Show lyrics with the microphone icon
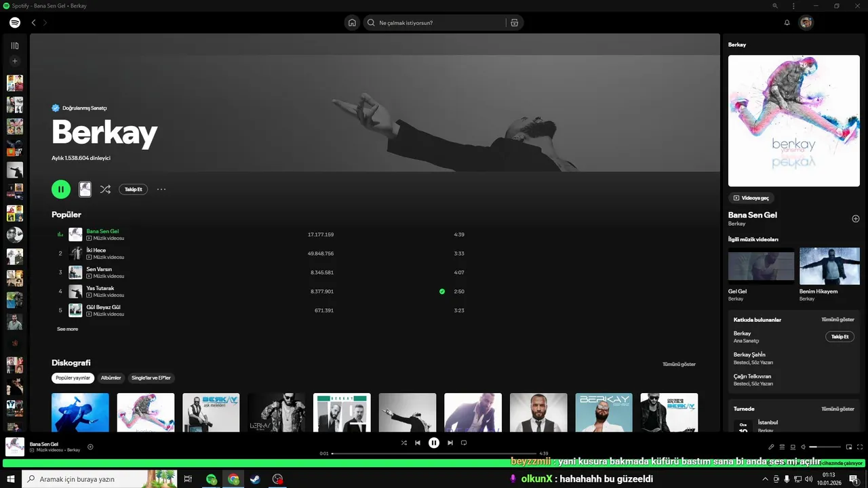The width and height of the screenshot is (868, 488). (771, 447)
